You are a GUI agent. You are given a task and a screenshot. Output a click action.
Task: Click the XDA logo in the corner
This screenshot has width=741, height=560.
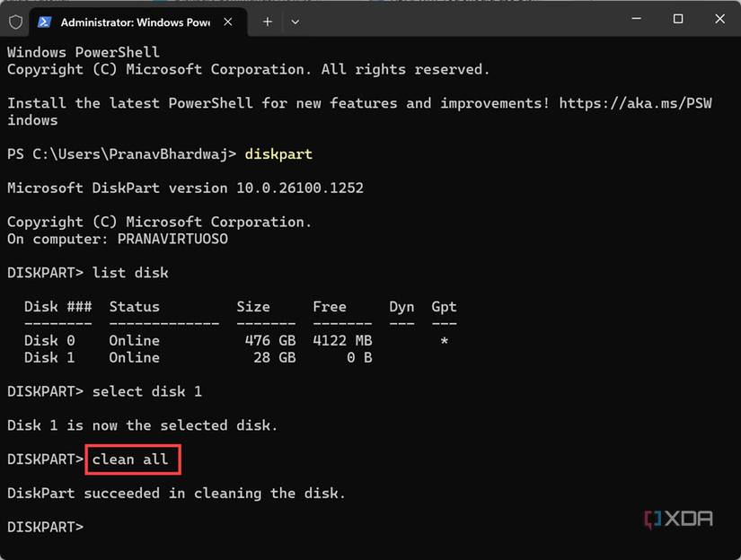(x=678, y=519)
